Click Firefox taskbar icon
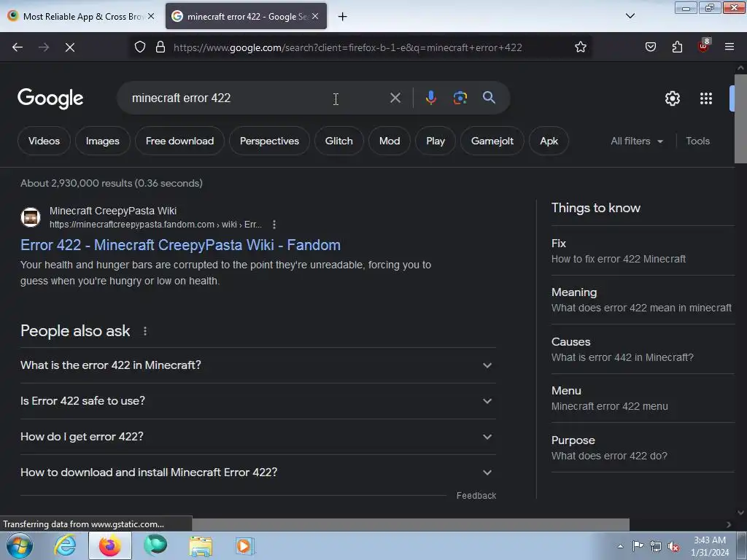 point(109,545)
